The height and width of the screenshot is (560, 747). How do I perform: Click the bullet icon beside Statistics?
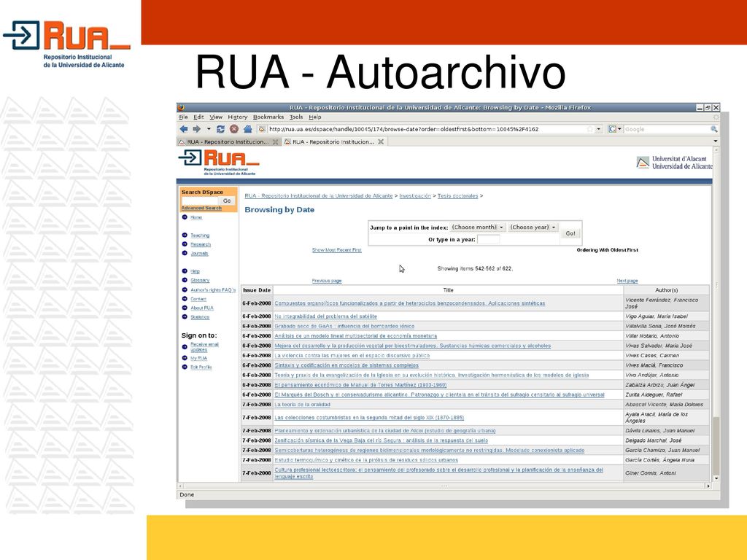pyautogui.click(x=185, y=317)
